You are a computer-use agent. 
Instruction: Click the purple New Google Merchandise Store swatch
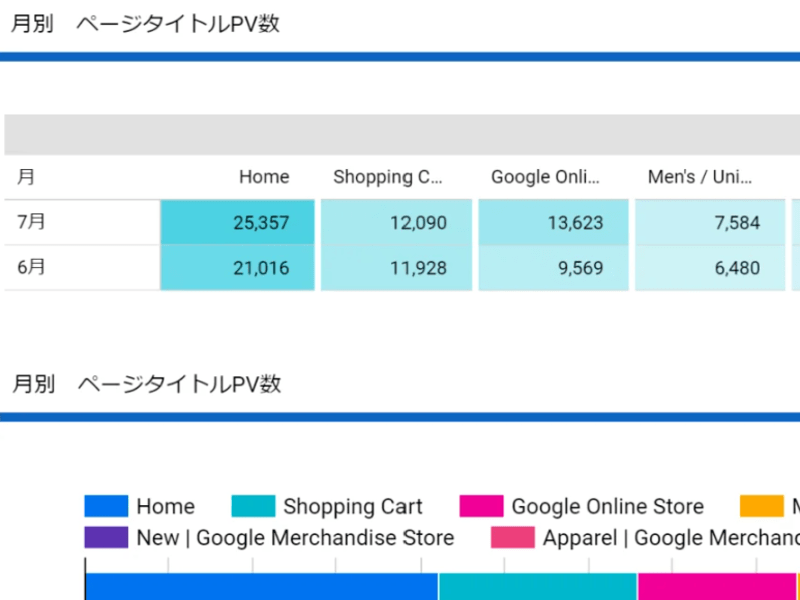(106, 538)
